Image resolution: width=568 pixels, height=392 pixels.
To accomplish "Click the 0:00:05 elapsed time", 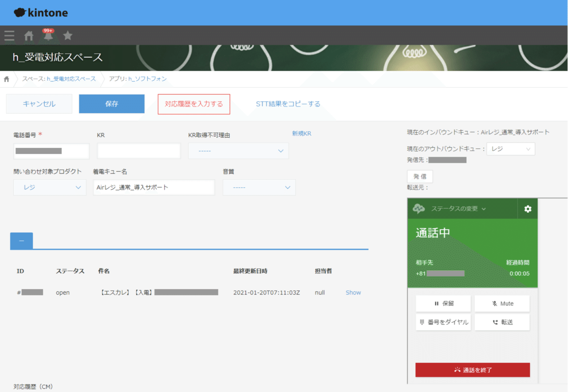I will click(x=519, y=273).
